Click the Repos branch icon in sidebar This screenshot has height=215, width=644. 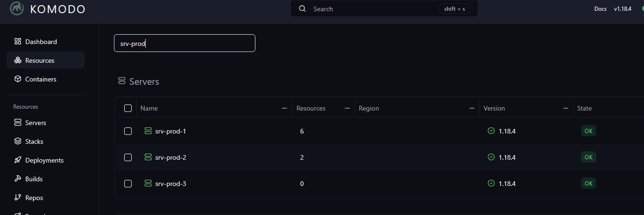coord(18,197)
